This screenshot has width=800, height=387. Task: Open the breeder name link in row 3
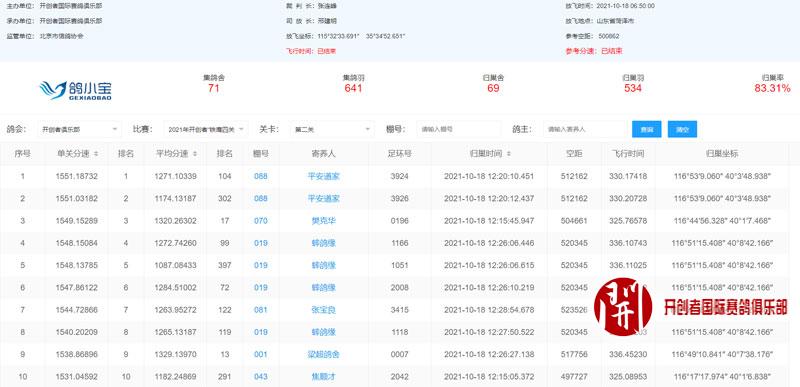pyautogui.click(x=323, y=221)
